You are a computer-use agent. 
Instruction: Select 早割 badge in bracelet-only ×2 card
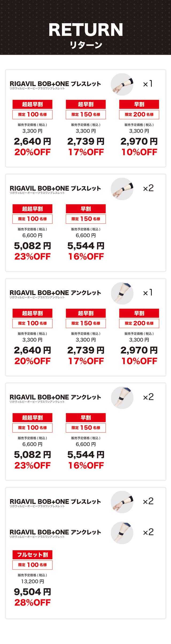pos(86,209)
